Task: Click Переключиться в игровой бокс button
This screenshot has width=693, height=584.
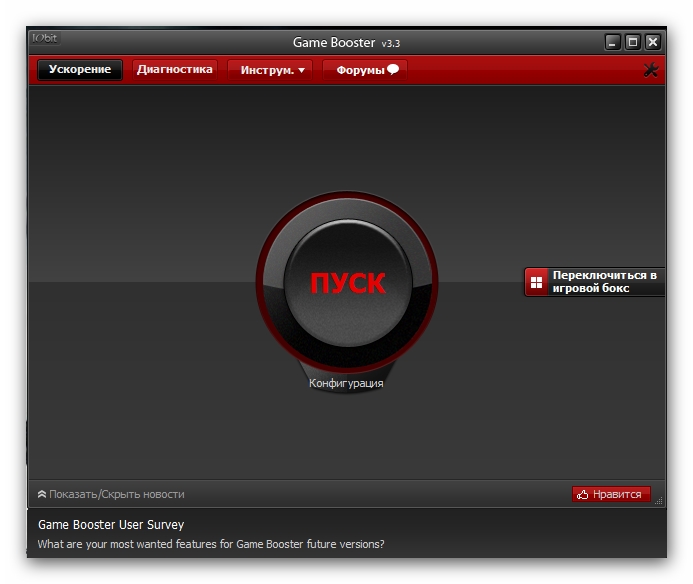Action: [x=594, y=282]
